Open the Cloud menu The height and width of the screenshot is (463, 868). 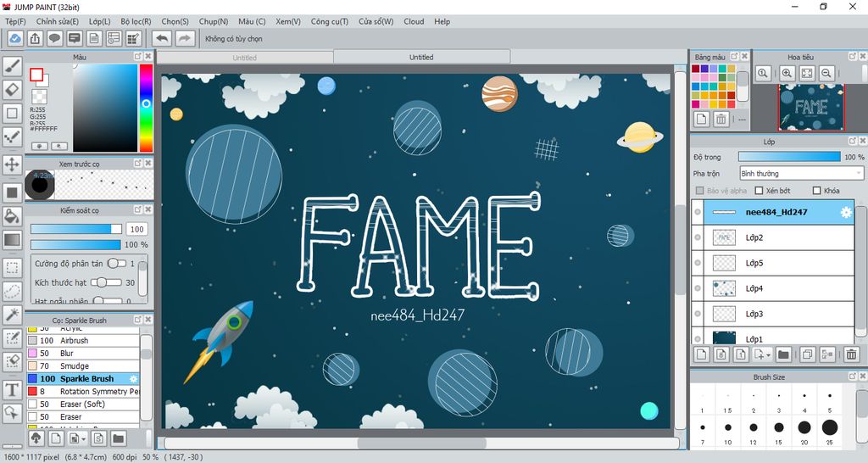[x=414, y=21]
